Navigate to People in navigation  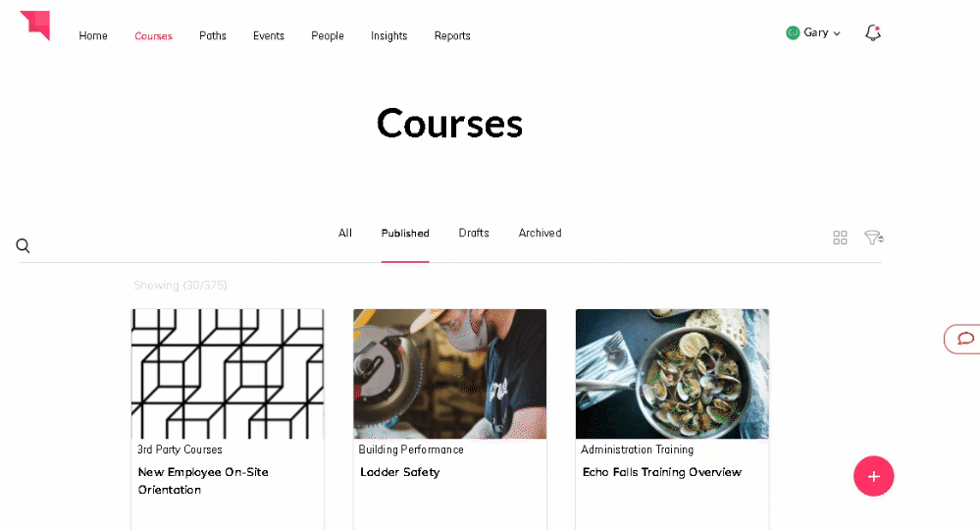328,35
